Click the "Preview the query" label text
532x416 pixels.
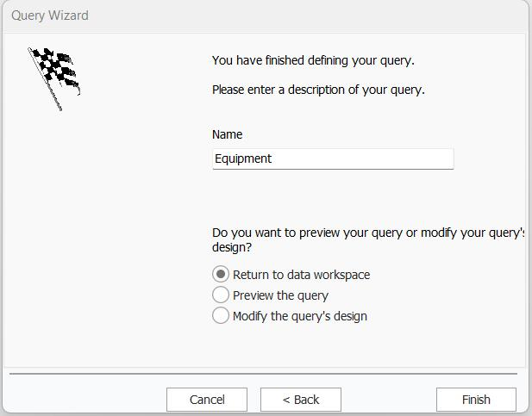coord(280,295)
